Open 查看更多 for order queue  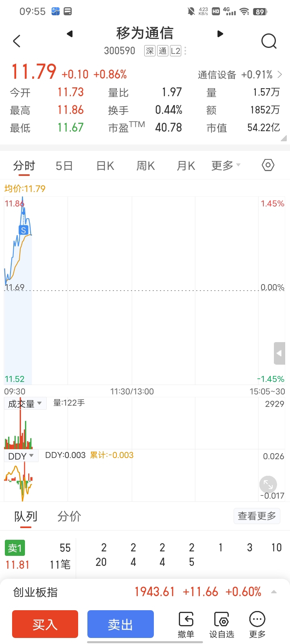pos(257,516)
